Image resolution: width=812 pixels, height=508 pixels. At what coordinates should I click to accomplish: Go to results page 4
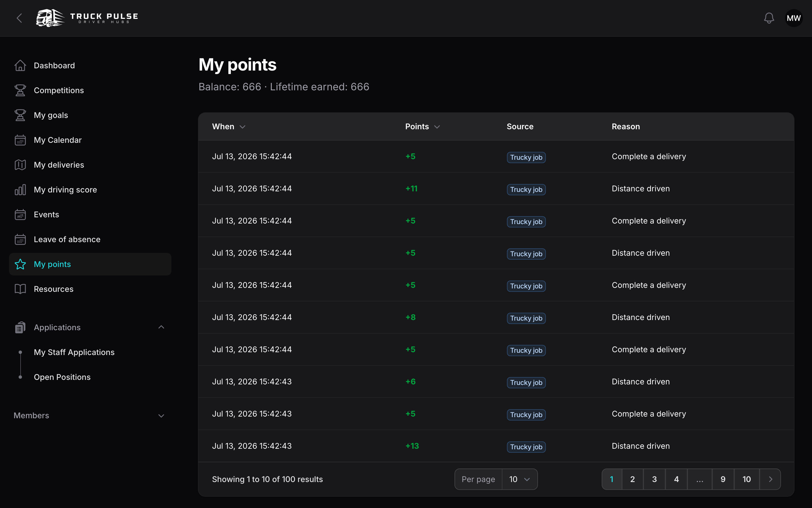pos(676,479)
